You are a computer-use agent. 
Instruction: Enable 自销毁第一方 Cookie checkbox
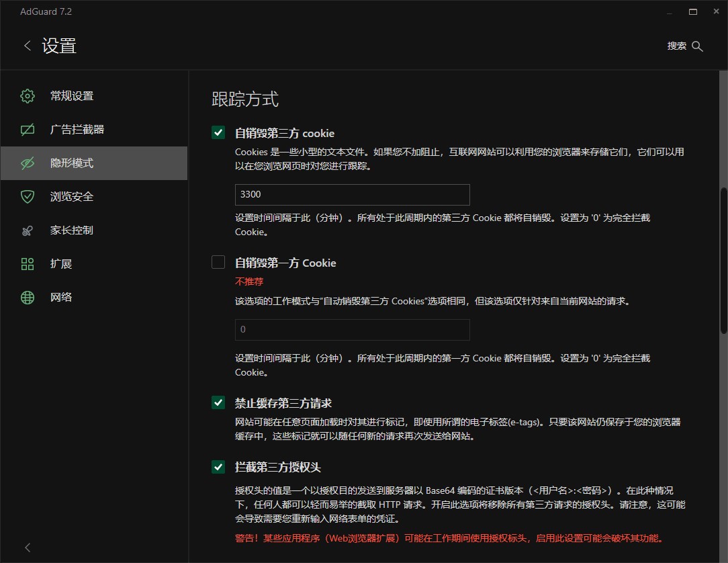(x=218, y=263)
